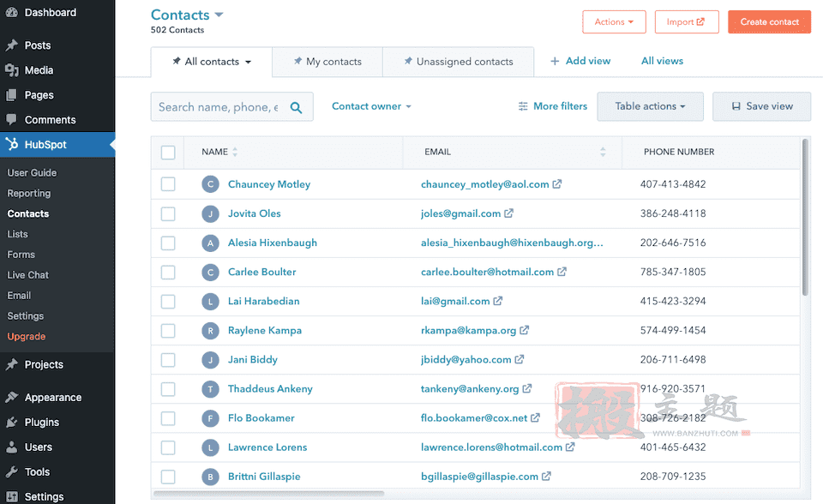Select the Jovita Oles row checkbox
Viewport: 823px width, 504px height.
[168, 213]
